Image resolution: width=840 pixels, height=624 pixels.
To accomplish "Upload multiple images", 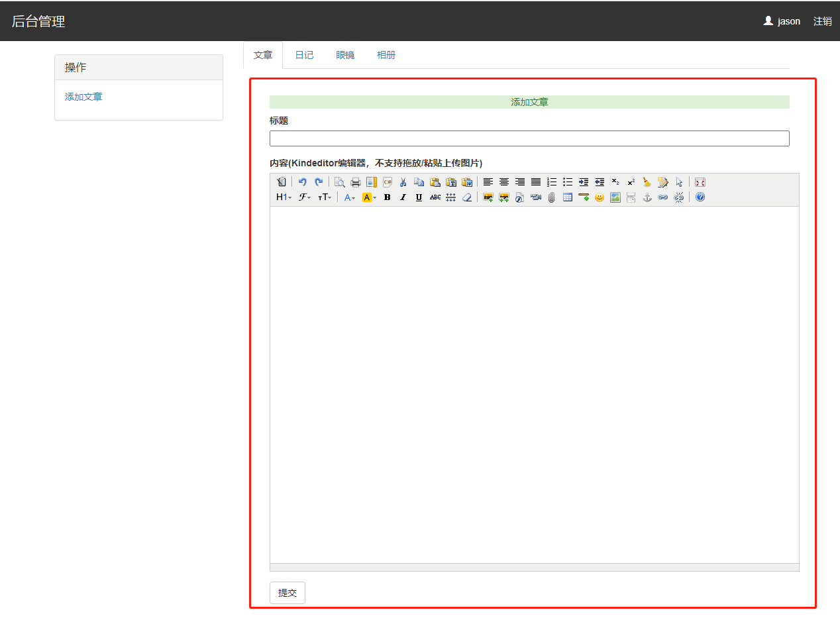I will 504,197.
